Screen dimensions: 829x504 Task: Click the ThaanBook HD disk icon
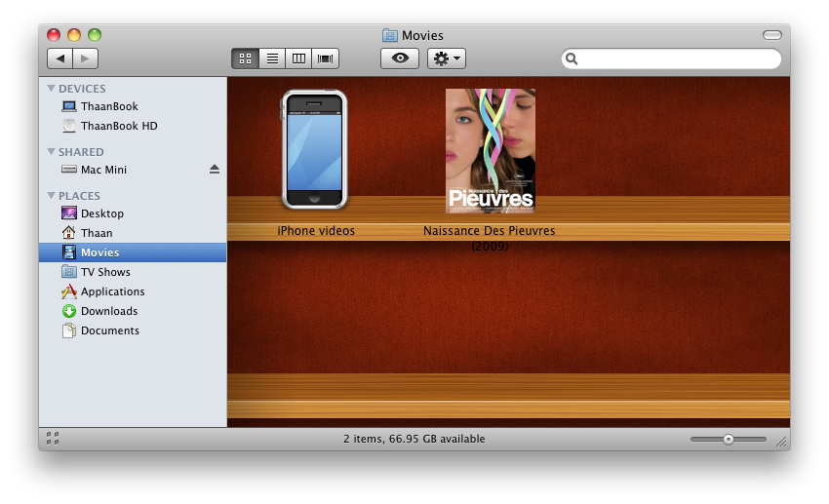(x=69, y=126)
